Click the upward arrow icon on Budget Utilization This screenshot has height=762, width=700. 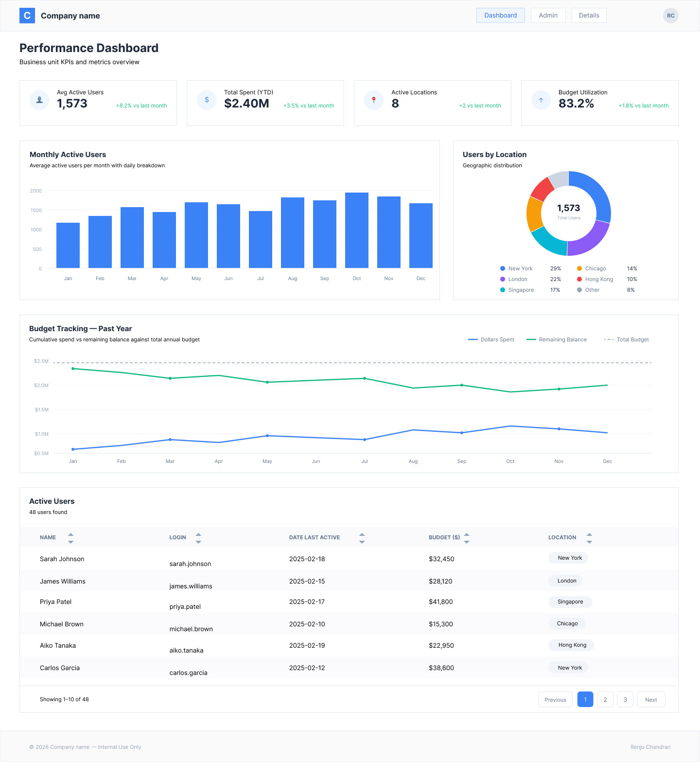(541, 100)
